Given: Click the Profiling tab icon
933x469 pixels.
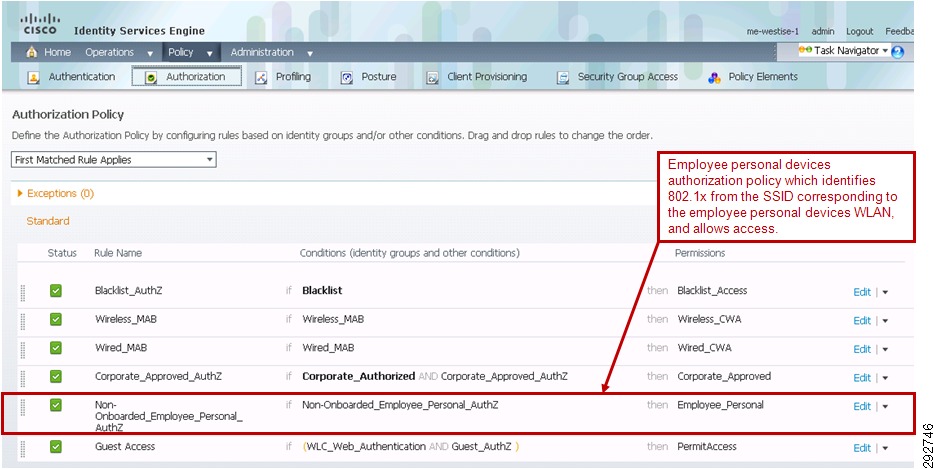Looking at the screenshot, I should [x=261, y=77].
